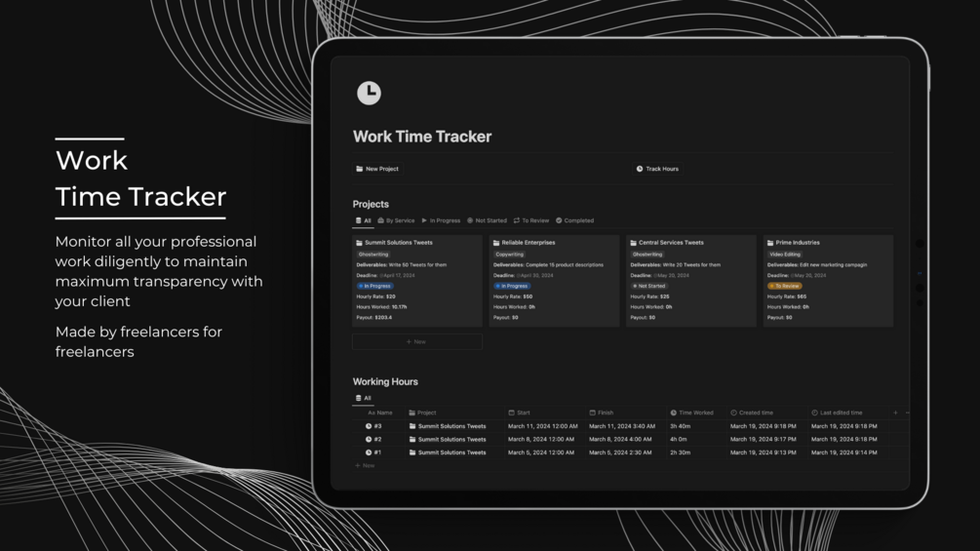The height and width of the screenshot is (551, 980).
Task: Click the Created time column header
Action: tap(752, 413)
